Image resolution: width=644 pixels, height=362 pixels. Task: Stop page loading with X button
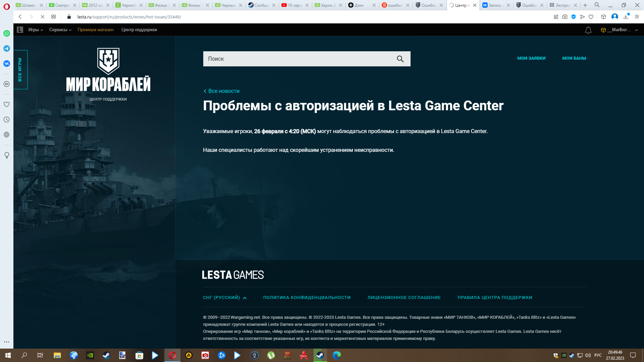(x=43, y=17)
